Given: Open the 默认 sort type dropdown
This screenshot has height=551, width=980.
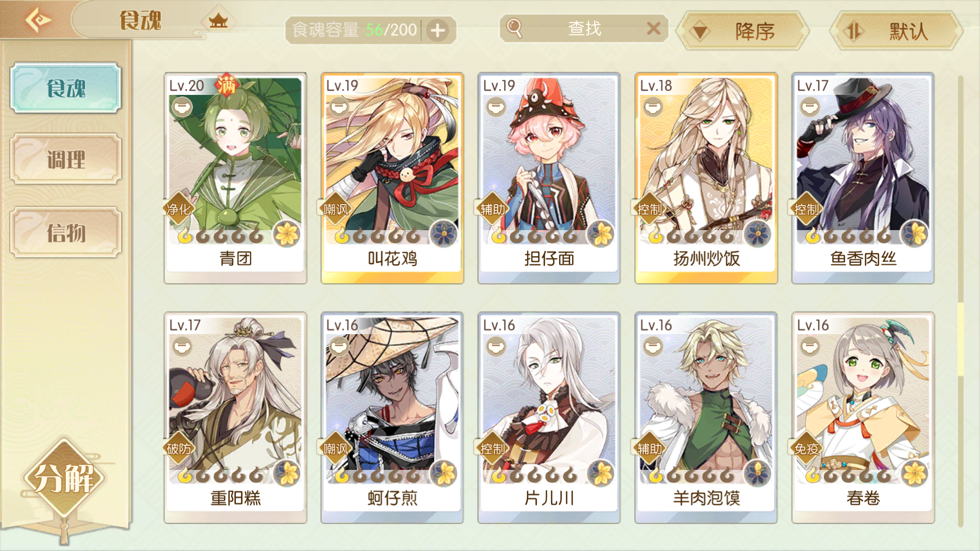Looking at the screenshot, I should tap(897, 31).
